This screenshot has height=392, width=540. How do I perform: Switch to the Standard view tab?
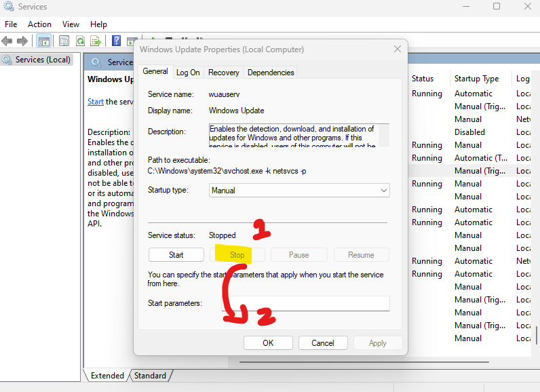(150, 376)
